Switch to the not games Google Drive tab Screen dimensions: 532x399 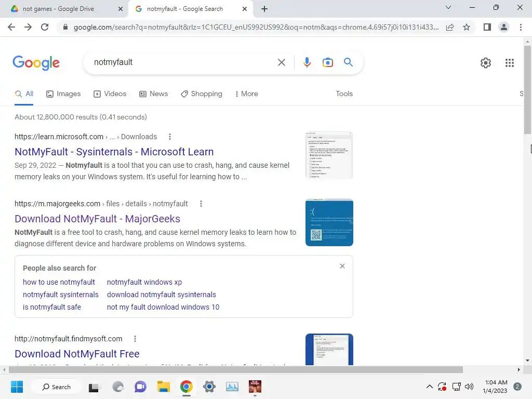58,9
